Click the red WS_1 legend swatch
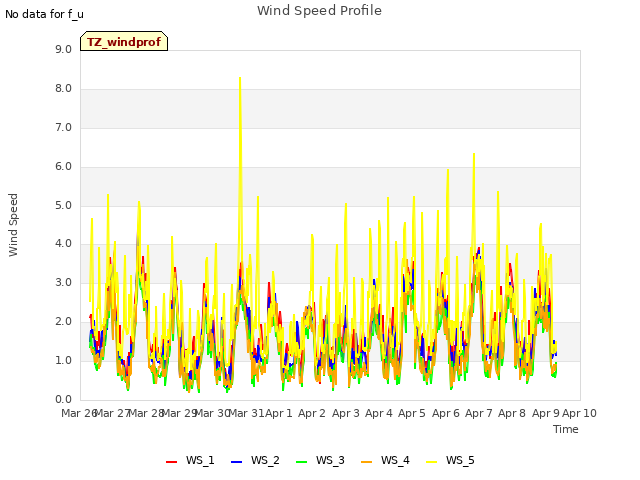 coord(171,462)
